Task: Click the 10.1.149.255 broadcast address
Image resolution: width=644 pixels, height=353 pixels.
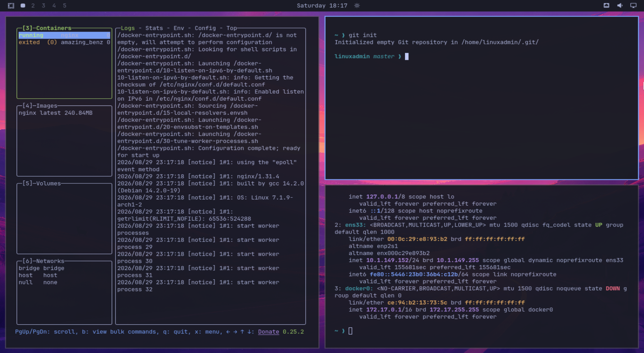Action: pyautogui.click(x=458, y=260)
